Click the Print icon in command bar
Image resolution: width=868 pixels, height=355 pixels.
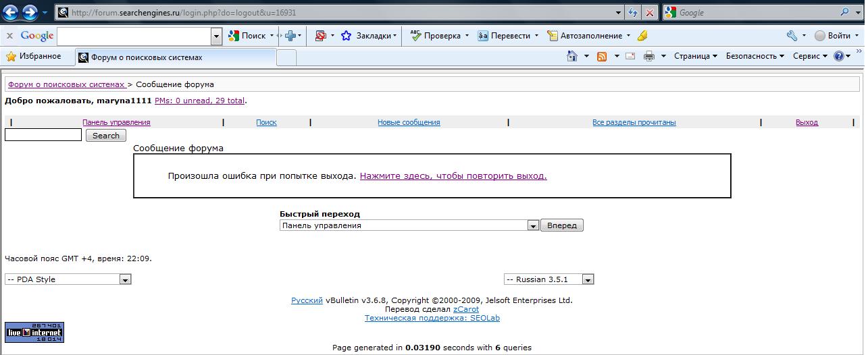[649, 57]
